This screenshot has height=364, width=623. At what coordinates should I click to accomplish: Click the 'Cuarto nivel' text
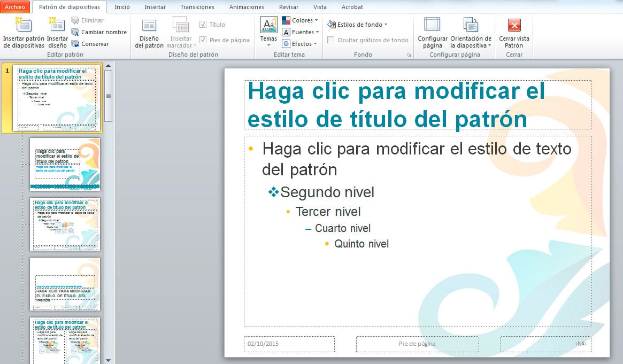(x=342, y=228)
